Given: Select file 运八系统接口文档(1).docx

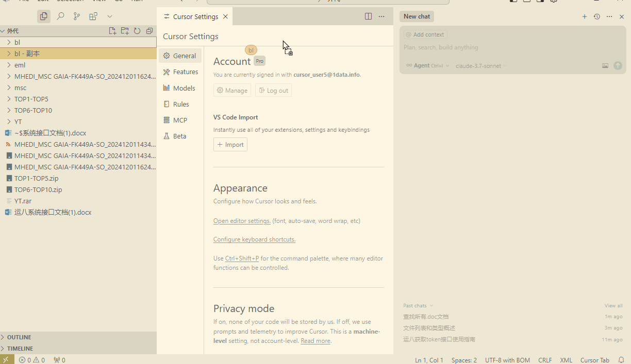Looking at the screenshot, I should pyautogui.click(x=78, y=212).
